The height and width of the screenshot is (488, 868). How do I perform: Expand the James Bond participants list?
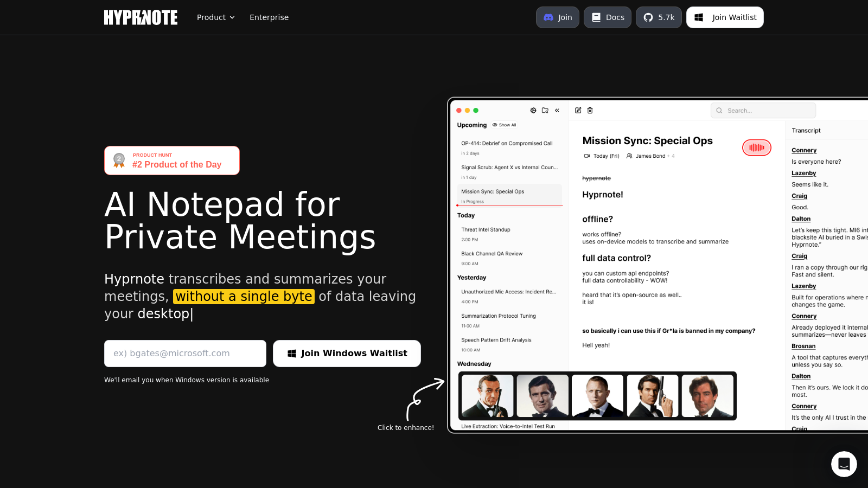click(672, 156)
